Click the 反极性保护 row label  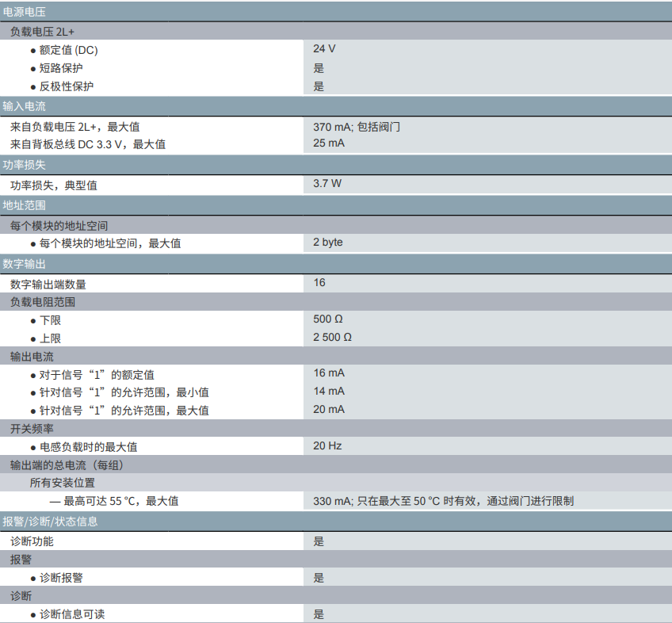pos(67,86)
